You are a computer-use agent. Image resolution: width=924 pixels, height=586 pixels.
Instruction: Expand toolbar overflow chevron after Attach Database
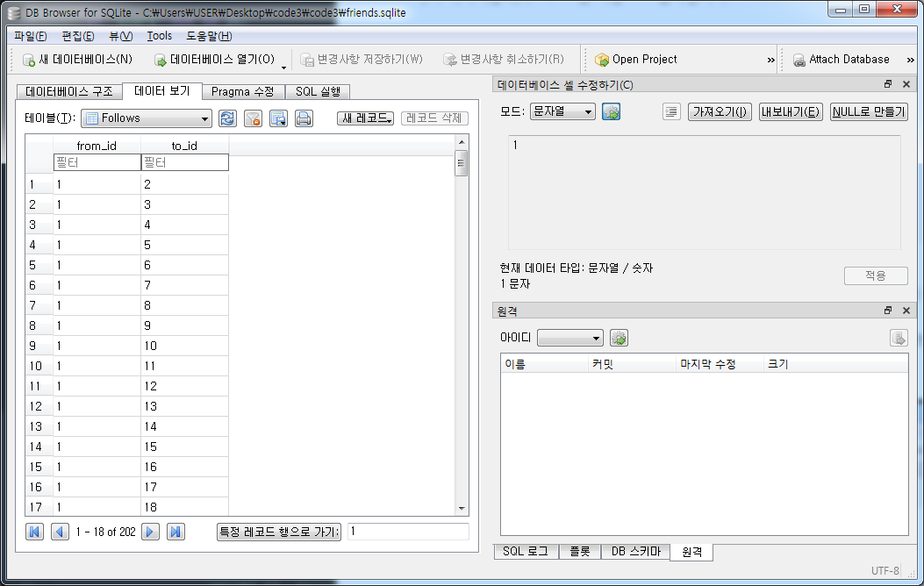click(x=911, y=60)
